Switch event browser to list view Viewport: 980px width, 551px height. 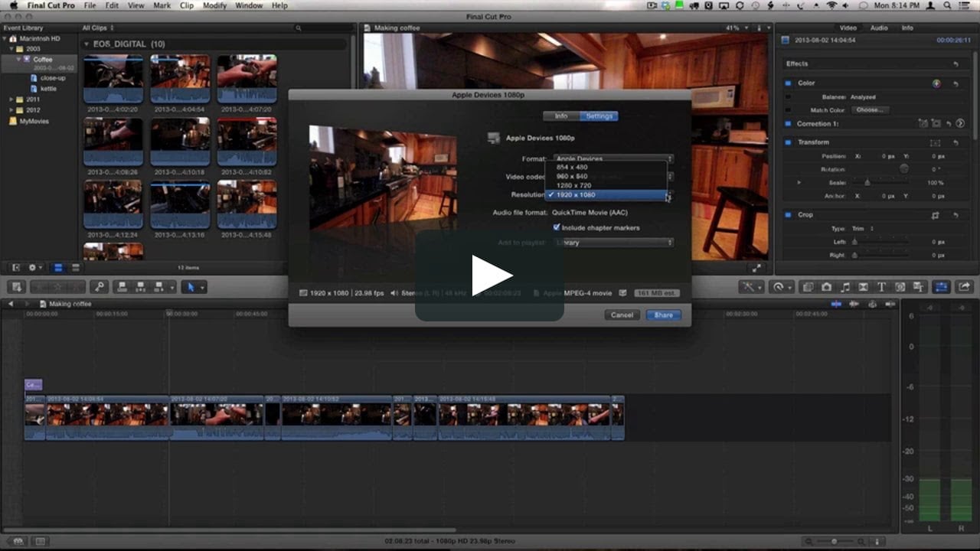[74, 268]
